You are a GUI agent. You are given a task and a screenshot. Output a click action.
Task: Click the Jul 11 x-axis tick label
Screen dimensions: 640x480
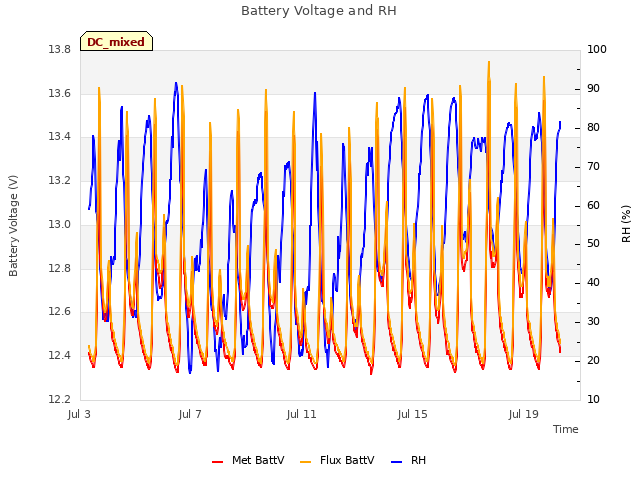(301, 414)
